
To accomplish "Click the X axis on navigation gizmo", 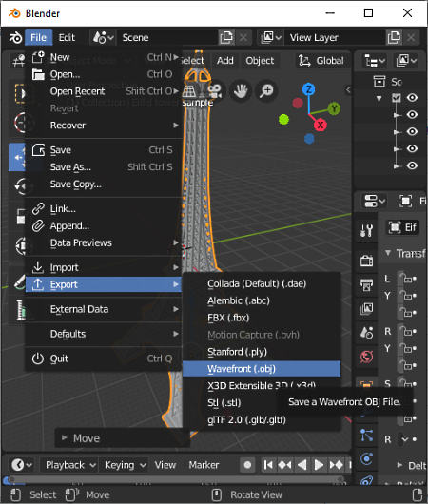I will [321, 125].
